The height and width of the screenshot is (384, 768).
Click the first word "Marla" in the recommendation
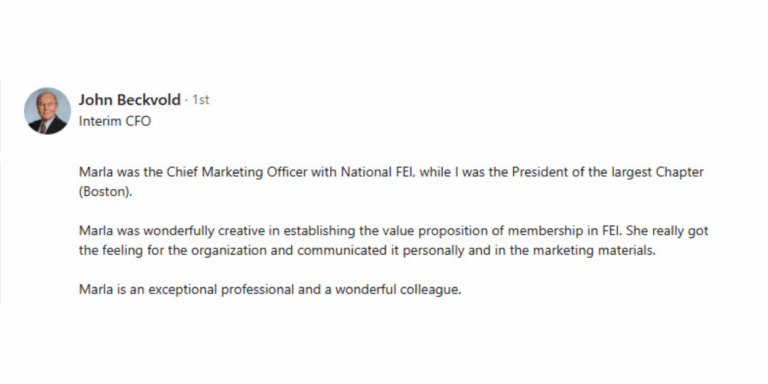(x=93, y=172)
